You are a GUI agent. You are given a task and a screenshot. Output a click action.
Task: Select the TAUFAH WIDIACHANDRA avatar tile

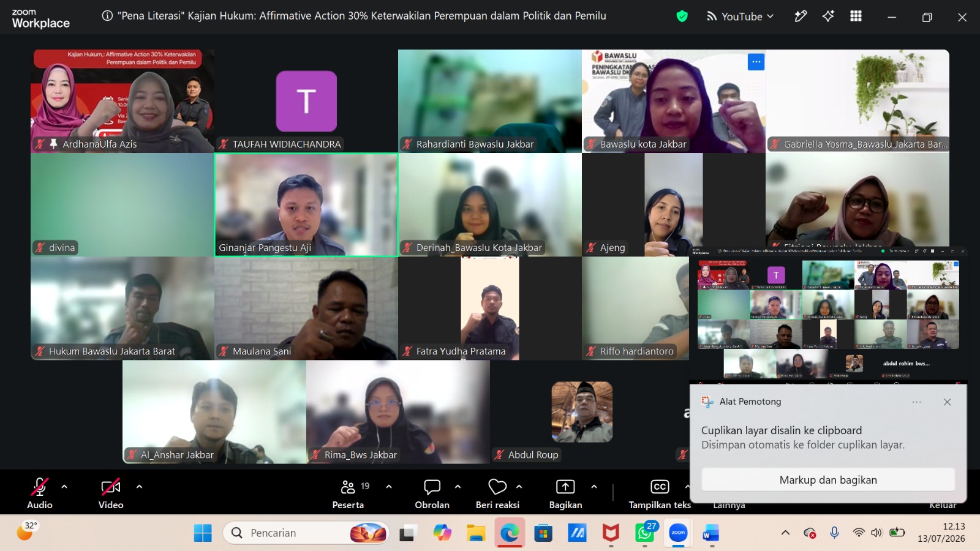306,101
